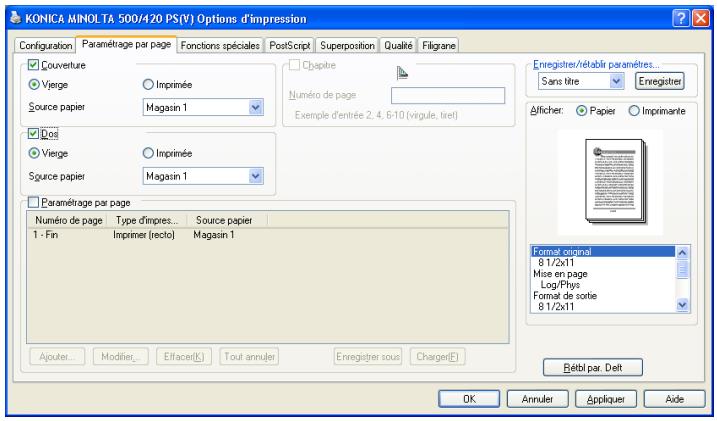
Task: Click the Ajouter button
Action: [57, 357]
